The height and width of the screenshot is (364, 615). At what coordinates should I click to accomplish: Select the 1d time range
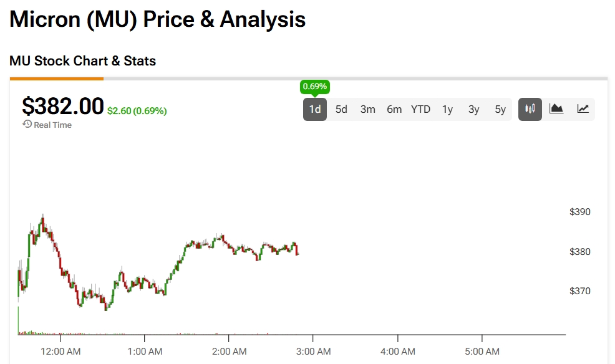point(315,109)
